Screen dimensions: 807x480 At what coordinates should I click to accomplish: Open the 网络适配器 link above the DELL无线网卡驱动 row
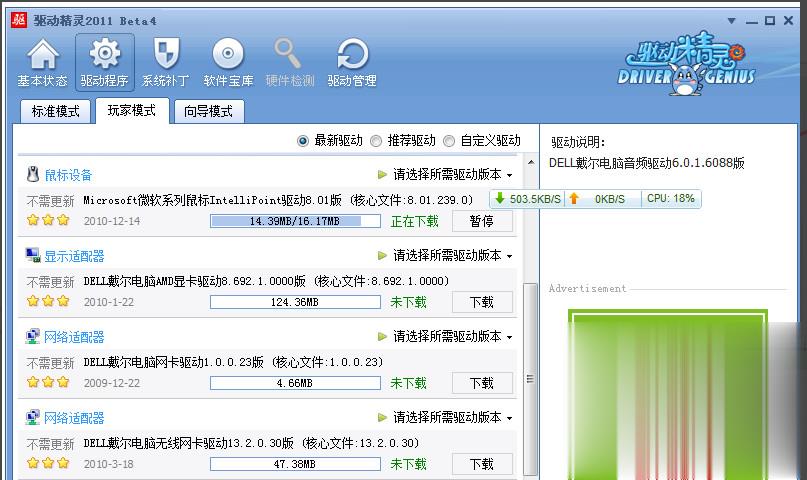(74, 418)
